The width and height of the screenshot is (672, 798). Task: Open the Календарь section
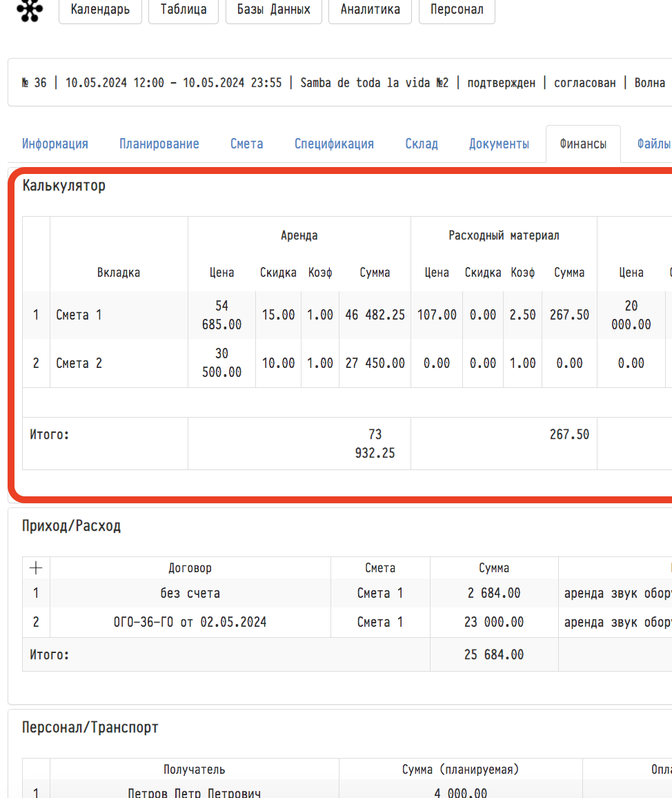(100, 10)
